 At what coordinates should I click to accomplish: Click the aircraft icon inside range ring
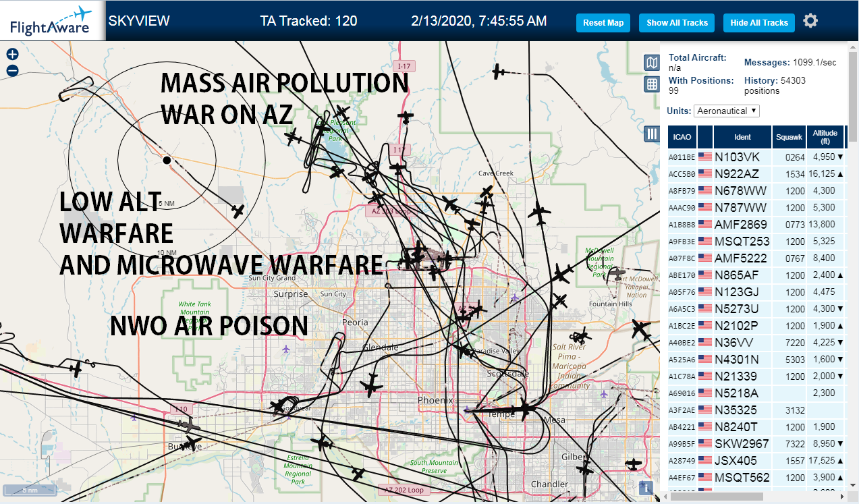238,211
